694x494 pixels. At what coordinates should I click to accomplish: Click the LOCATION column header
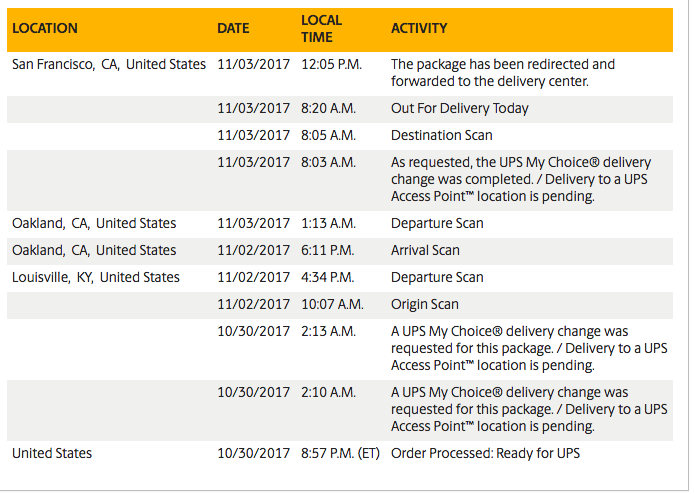point(45,28)
